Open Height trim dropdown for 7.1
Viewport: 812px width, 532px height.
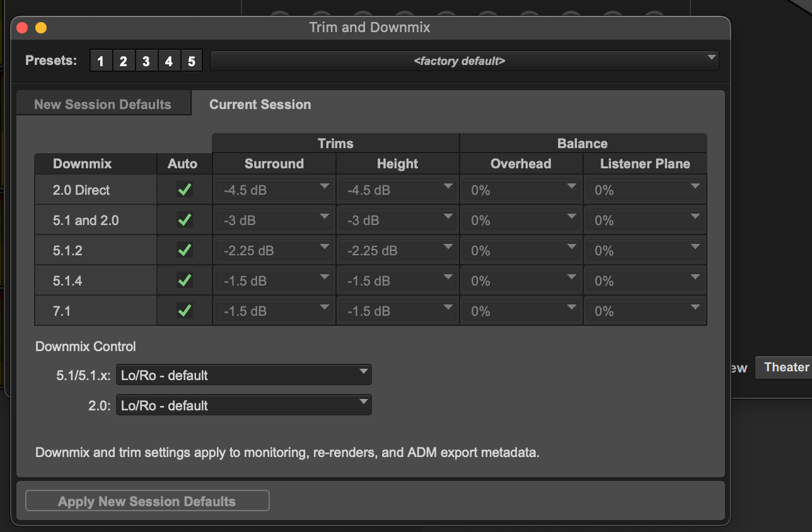[398, 311]
